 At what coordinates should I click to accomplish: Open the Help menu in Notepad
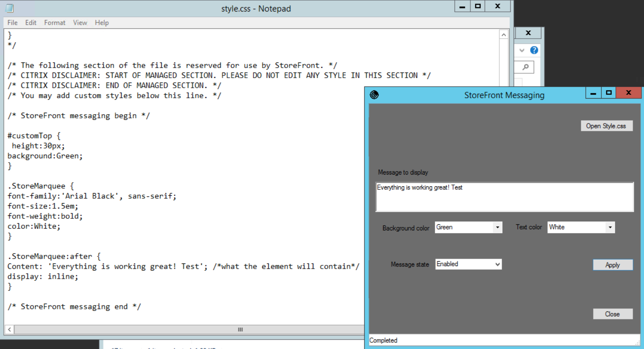pyautogui.click(x=101, y=23)
